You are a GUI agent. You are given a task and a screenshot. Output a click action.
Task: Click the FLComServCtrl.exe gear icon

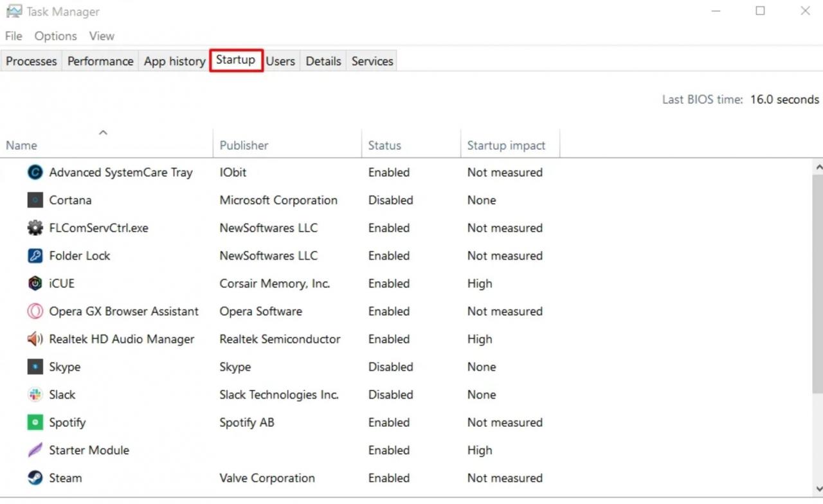35,228
